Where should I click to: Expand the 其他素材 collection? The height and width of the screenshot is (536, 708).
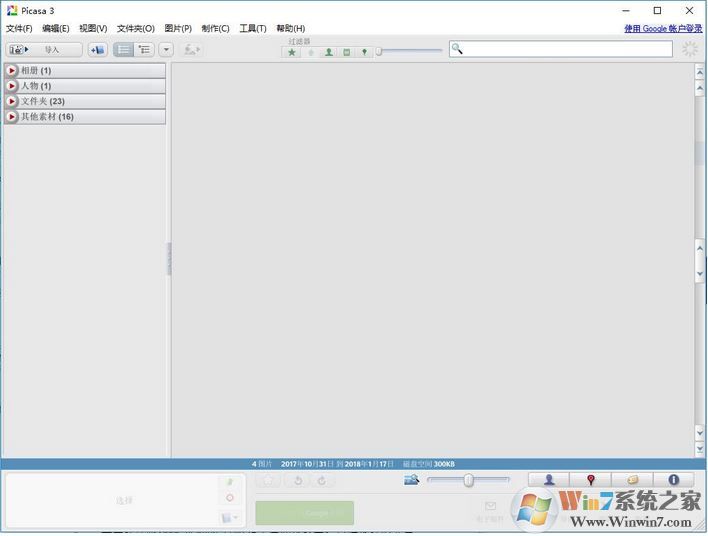pos(12,117)
